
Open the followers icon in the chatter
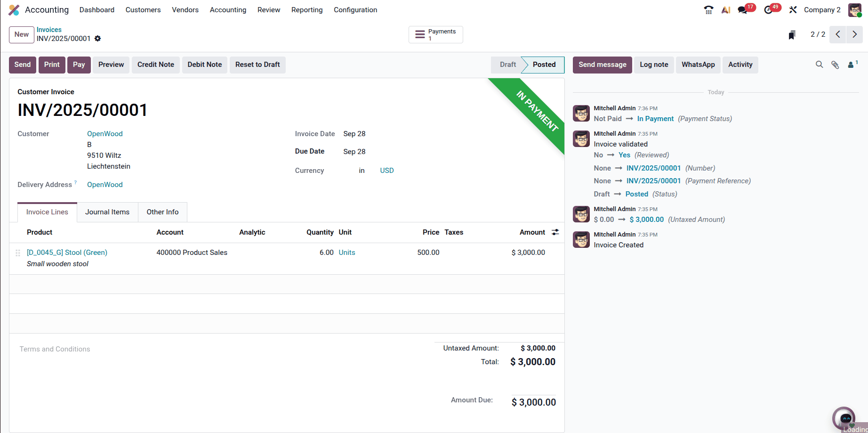coord(852,65)
